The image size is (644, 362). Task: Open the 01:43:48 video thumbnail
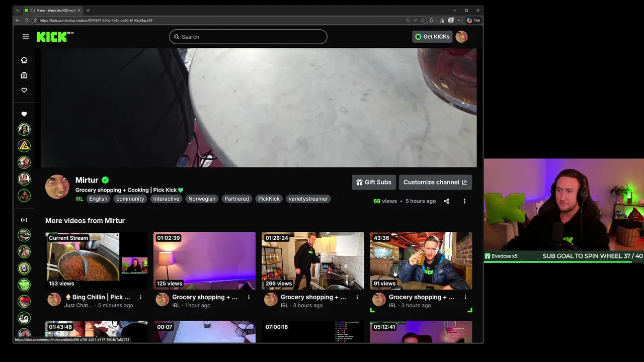point(96,332)
